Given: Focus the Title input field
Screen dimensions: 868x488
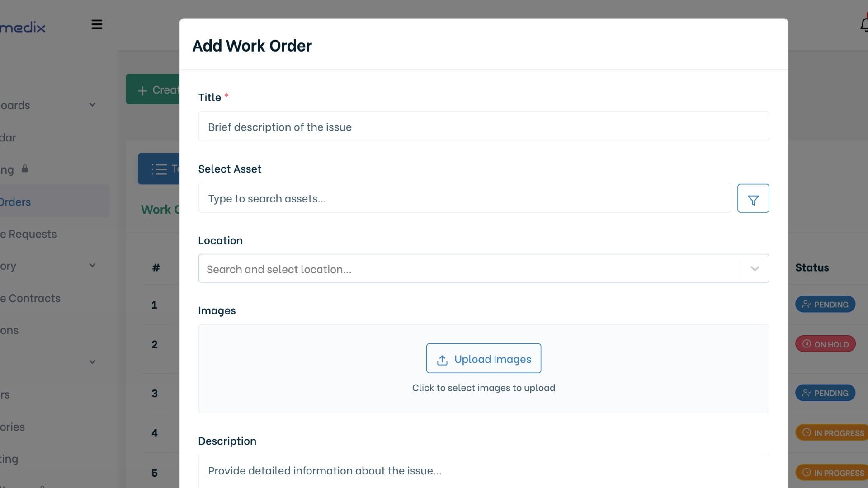Looking at the screenshot, I should (x=483, y=127).
